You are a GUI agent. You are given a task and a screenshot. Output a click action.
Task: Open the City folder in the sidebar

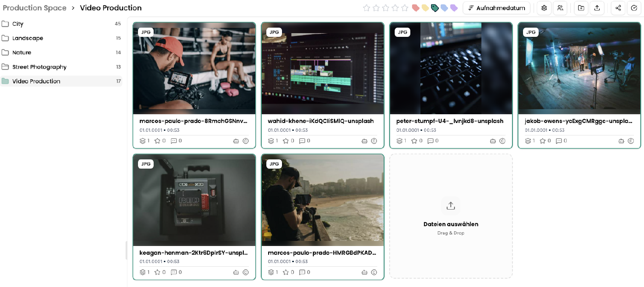coord(18,24)
